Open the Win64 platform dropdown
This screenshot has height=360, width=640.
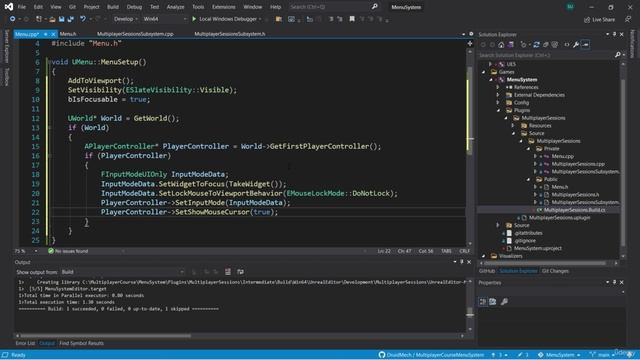(164, 19)
